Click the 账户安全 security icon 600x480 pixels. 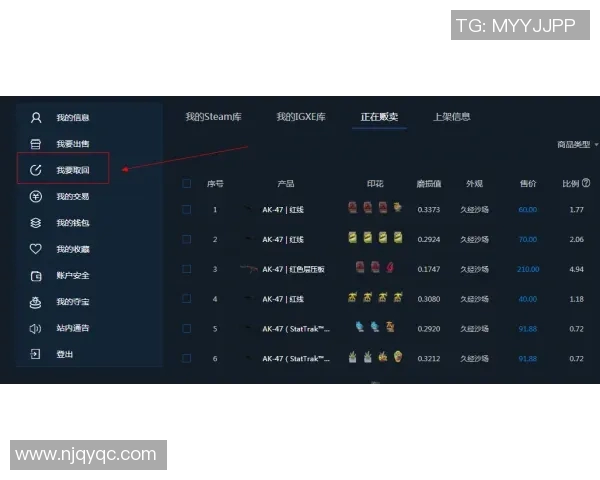pos(36,276)
